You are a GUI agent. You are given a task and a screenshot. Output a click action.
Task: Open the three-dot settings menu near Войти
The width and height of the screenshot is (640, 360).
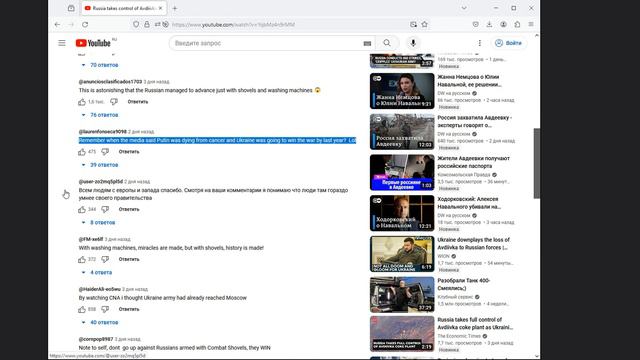[x=480, y=43]
